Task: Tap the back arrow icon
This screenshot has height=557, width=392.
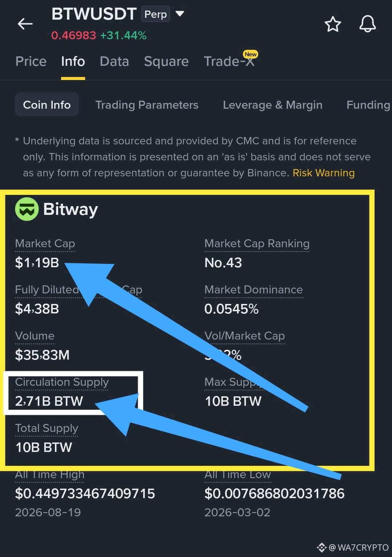Action: (25, 24)
